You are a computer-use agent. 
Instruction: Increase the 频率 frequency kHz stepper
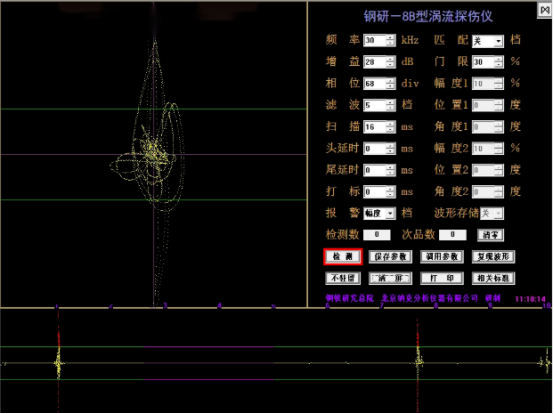coord(390,38)
